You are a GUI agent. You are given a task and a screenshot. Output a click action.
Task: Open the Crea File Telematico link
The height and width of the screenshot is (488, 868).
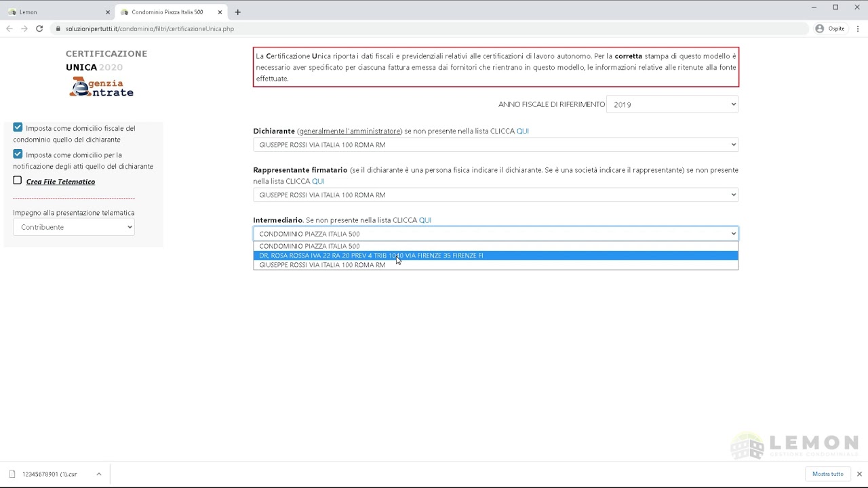(x=60, y=182)
